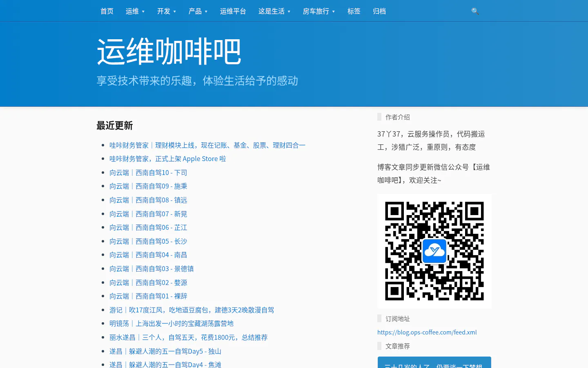
Task: Click the search magnifier icon
Action: click(x=475, y=11)
